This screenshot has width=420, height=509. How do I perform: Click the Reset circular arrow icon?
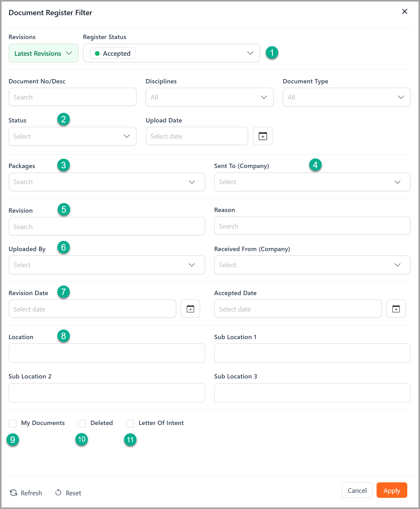58,493
